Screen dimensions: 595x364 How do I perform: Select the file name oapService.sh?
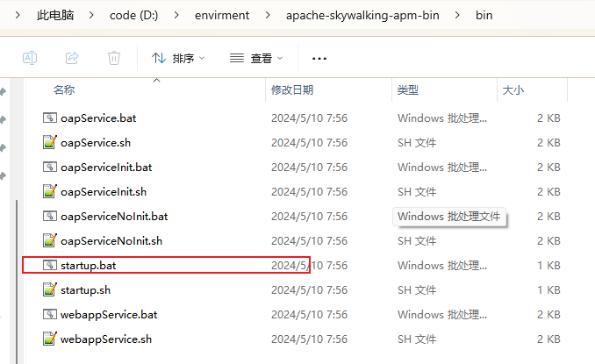[96, 143]
